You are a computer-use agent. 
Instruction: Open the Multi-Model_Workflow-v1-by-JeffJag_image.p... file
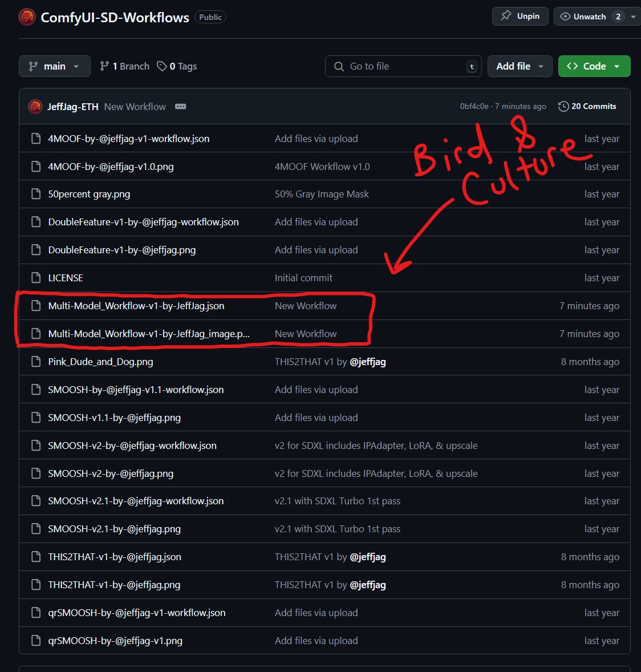click(x=149, y=333)
